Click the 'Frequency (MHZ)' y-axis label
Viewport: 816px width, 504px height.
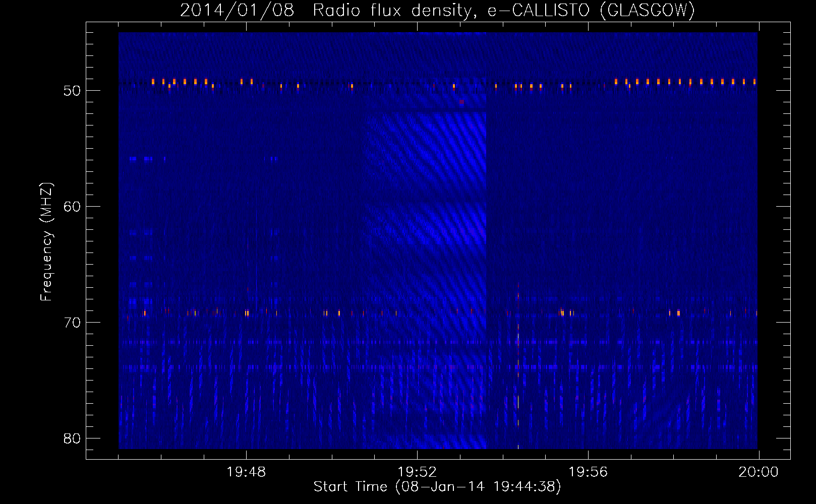tap(46, 242)
